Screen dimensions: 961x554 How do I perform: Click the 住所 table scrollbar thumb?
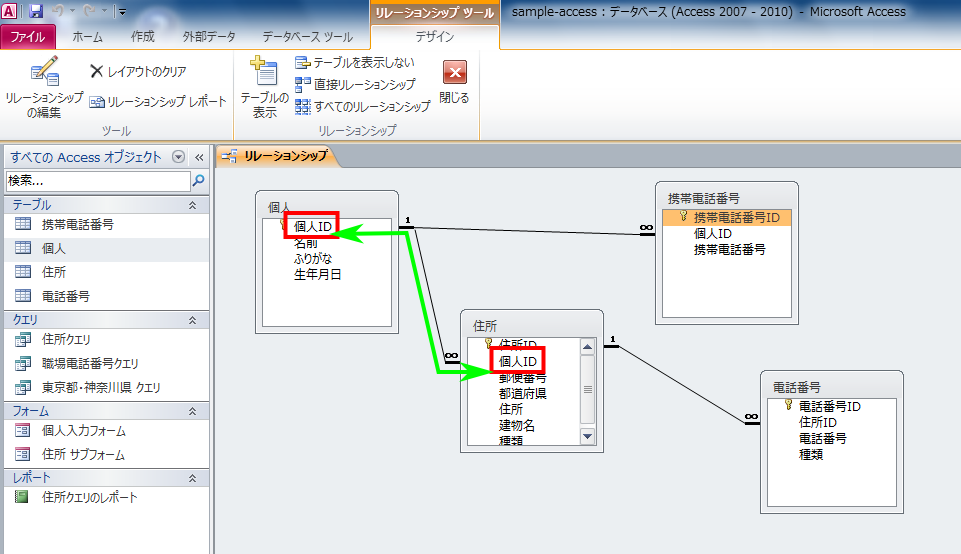click(x=587, y=389)
